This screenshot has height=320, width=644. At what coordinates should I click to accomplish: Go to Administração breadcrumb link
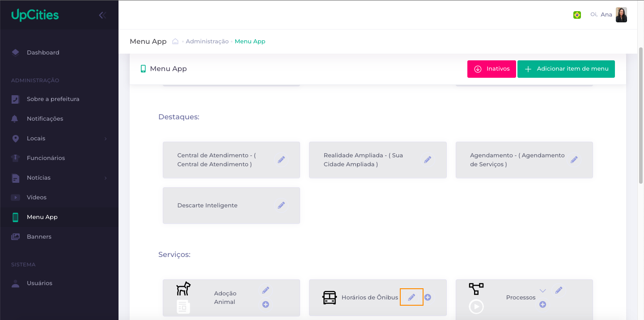[x=207, y=41]
